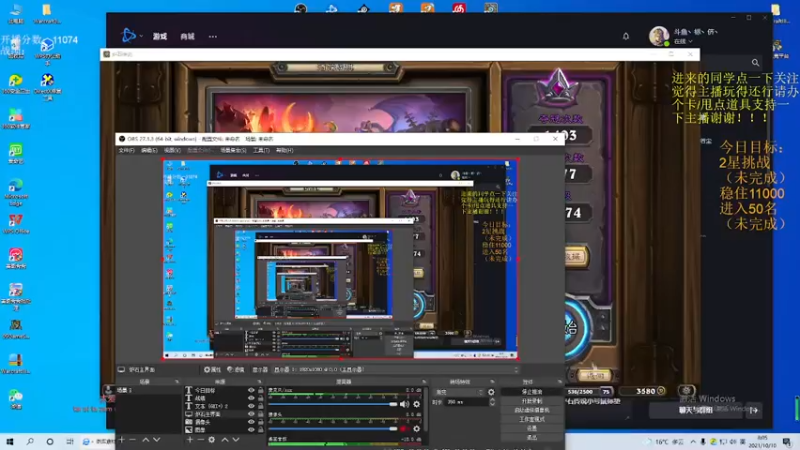Click 工作室模式 button
Viewport: 800px width, 450px height.
(x=532, y=419)
